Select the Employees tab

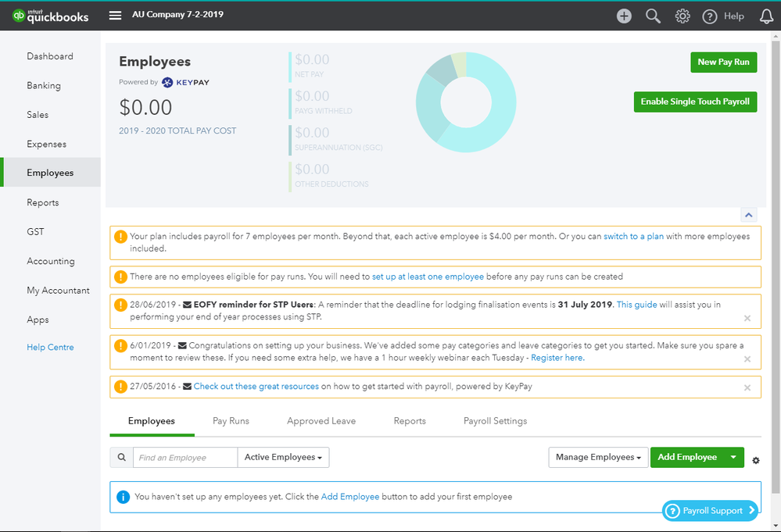(152, 421)
